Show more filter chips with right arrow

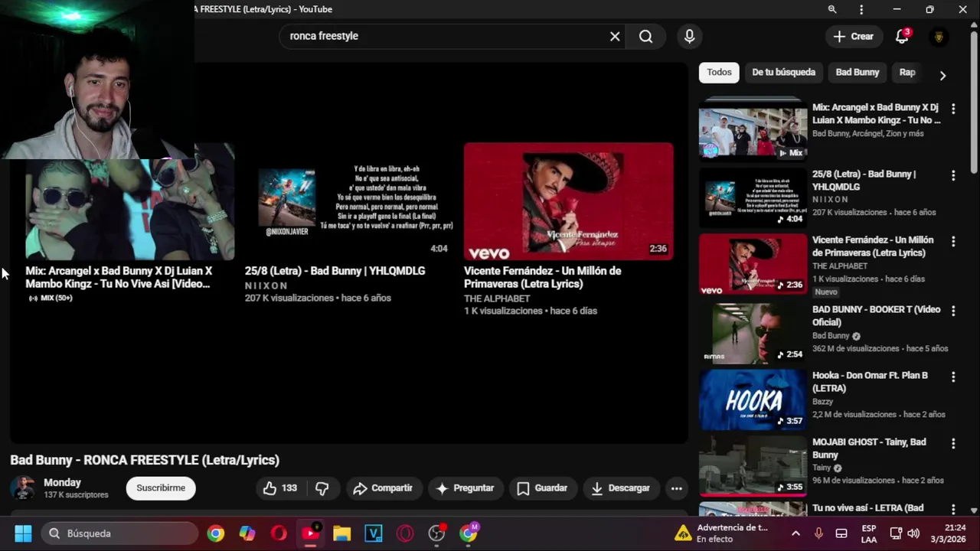(x=942, y=75)
